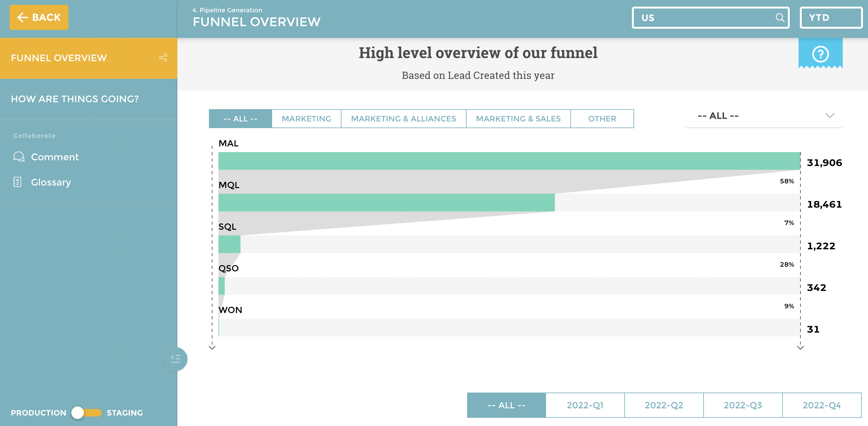Screen dimensions: 868x426
Task: Select the -- ALL -- source filter tab
Action: [x=240, y=119]
